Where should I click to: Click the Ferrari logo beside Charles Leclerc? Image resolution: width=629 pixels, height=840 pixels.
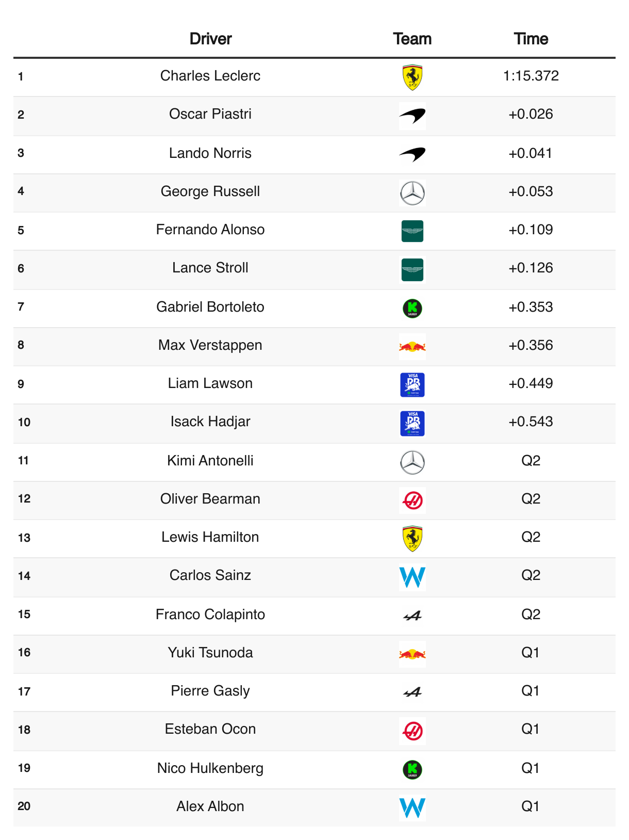pos(412,77)
